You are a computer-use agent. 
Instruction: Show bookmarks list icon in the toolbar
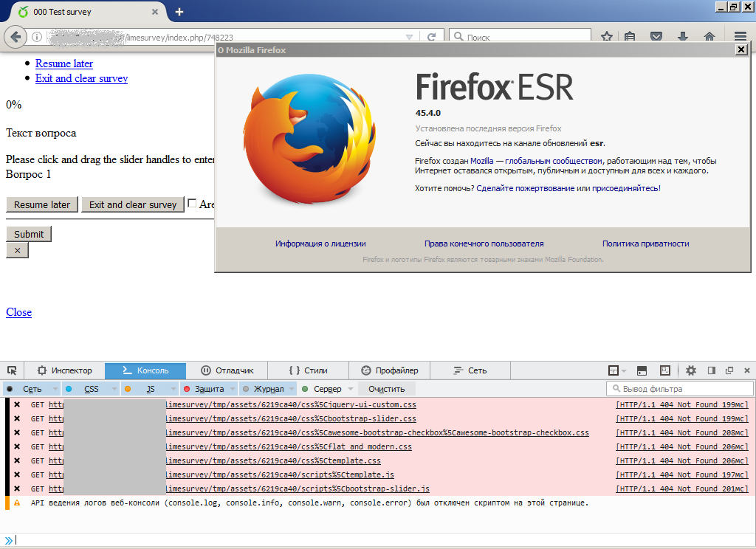(x=630, y=37)
